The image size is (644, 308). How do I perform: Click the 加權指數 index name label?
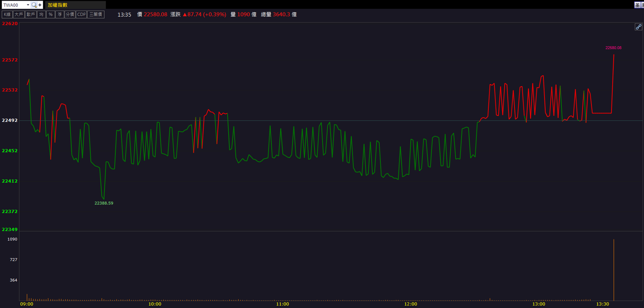(x=58, y=5)
